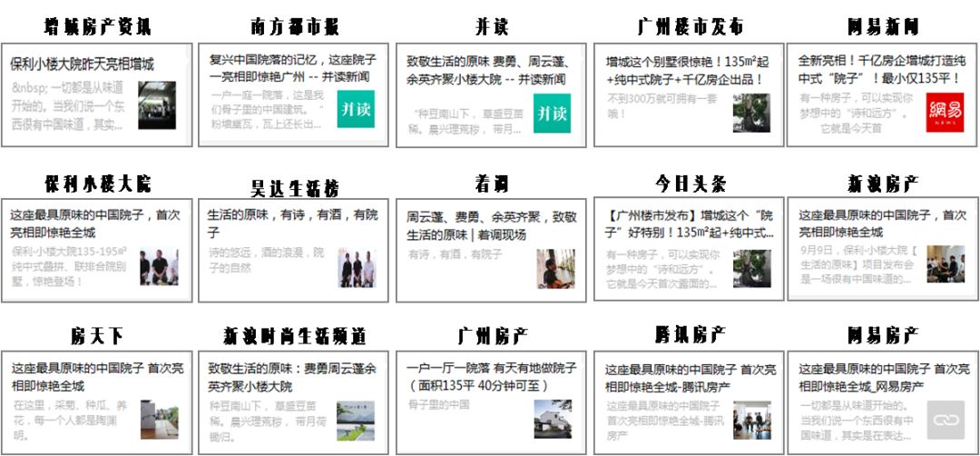Click 并读 logo beside 种豆南山下 text
980x456 pixels.
552,114
